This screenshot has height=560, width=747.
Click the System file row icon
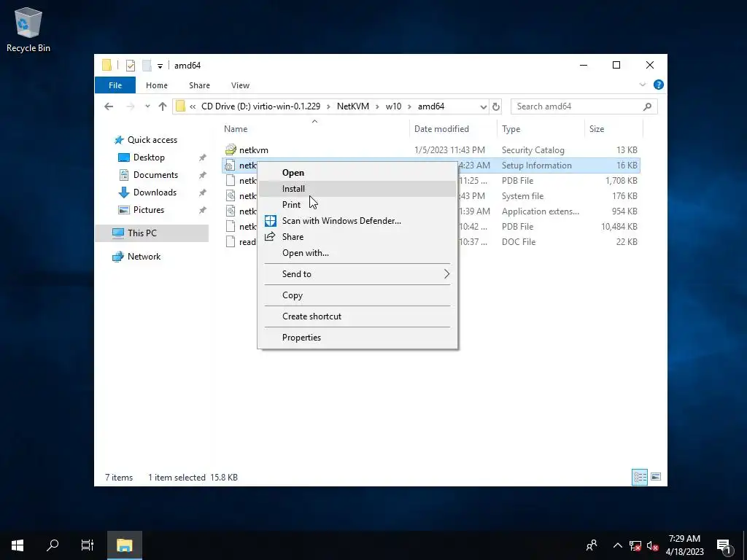[x=230, y=195]
